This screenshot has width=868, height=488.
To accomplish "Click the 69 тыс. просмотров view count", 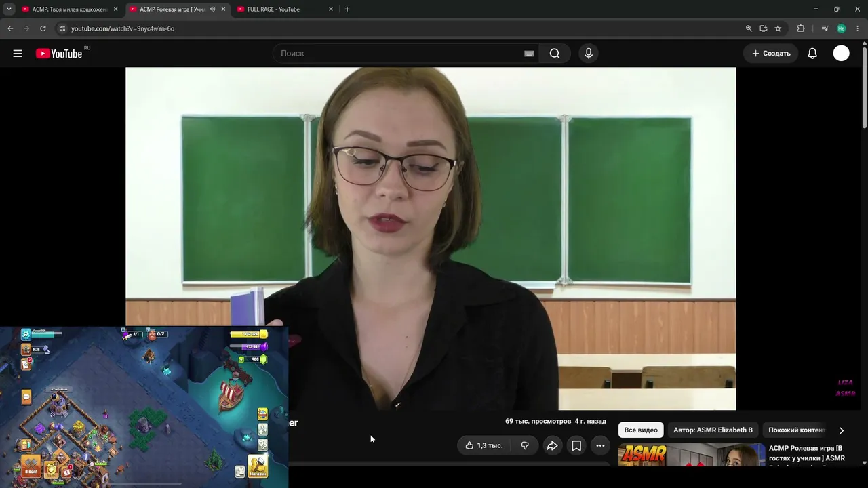I will (538, 421).
